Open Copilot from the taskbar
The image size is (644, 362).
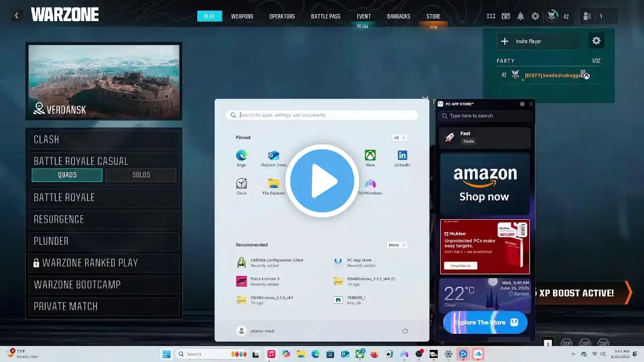[286, 354]
